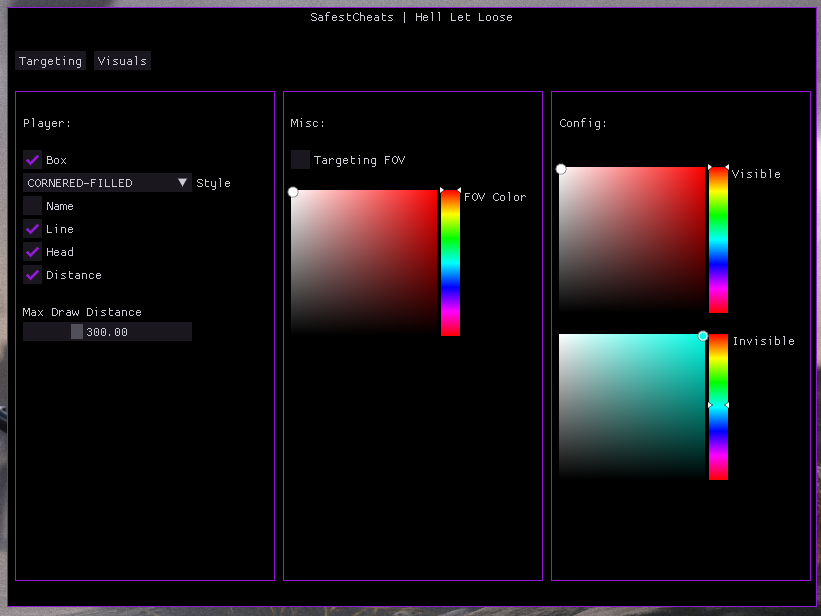821x616 pixels.
Task: Click the "Max Draw Distance" label
Action: pyautogui.click(x=82, y=312)
